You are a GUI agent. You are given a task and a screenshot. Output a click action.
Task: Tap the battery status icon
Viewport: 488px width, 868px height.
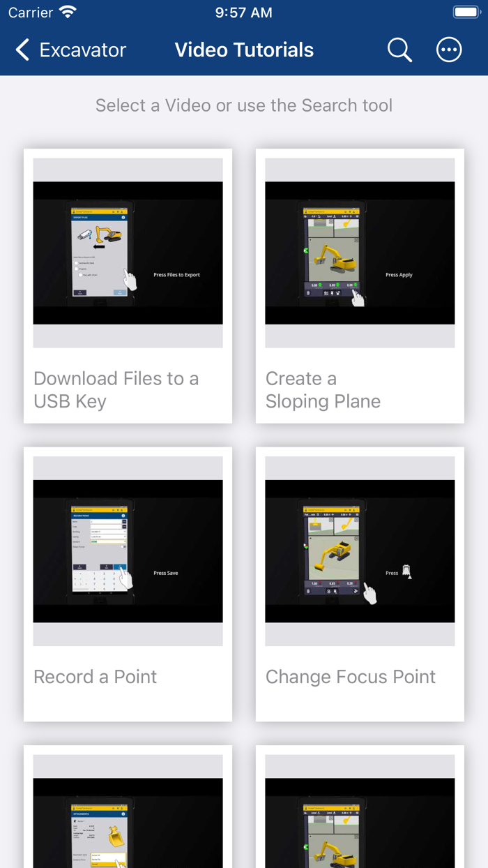pos(466,13)
